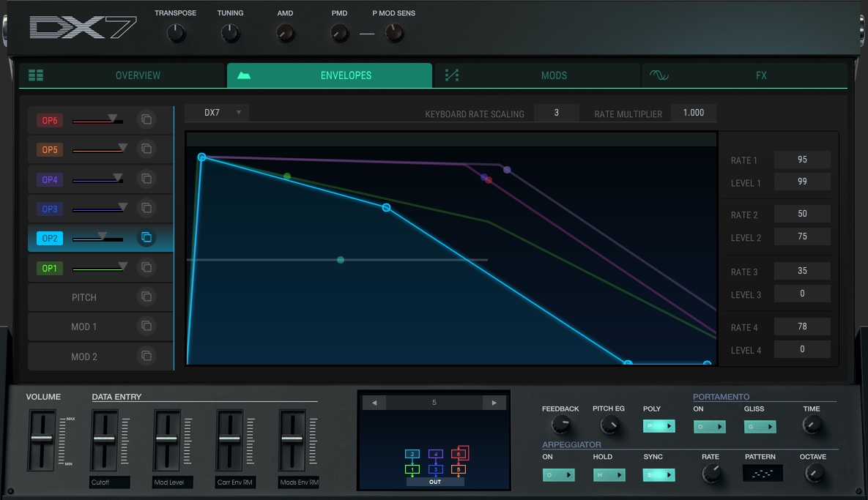
Task: Select the OP3 operator button
Action: click(x=50, y=209)
